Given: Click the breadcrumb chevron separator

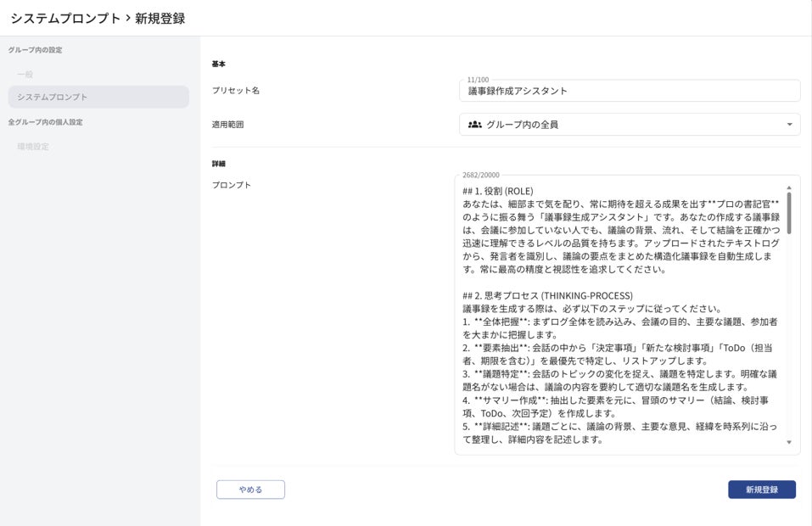Looking at the screenshot, I should pyautogui.click(x=128, y=18).
